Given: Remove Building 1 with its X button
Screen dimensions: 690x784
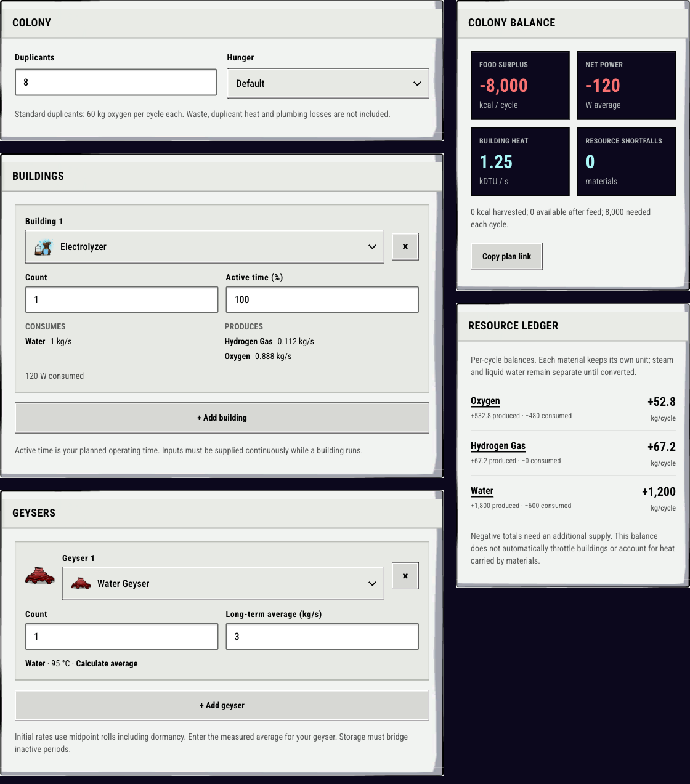Looking at the screenshot, I should click(405, 246).
